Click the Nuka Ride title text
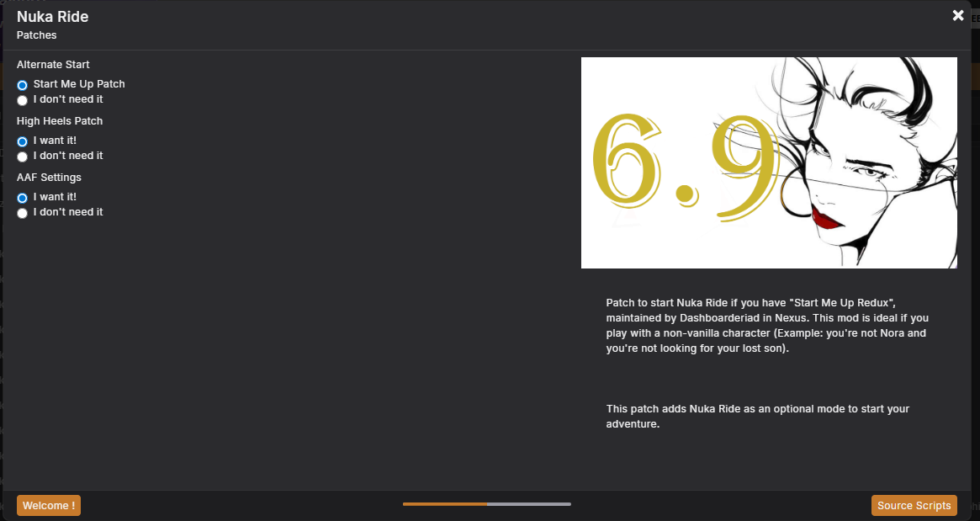Screen dimensions: 980x521 click(52, 17)
